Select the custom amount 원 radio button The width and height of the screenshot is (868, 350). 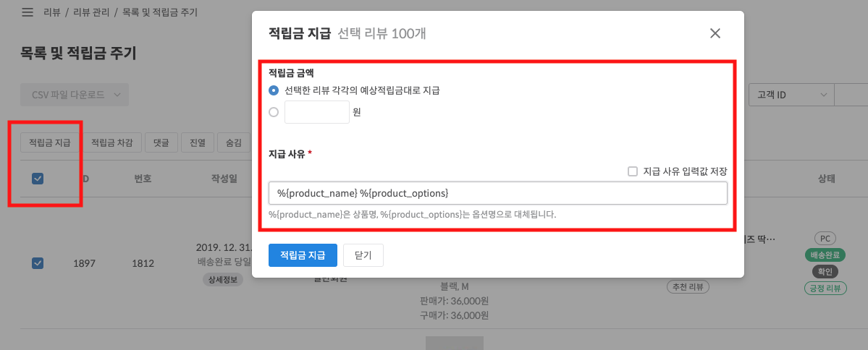274,111
